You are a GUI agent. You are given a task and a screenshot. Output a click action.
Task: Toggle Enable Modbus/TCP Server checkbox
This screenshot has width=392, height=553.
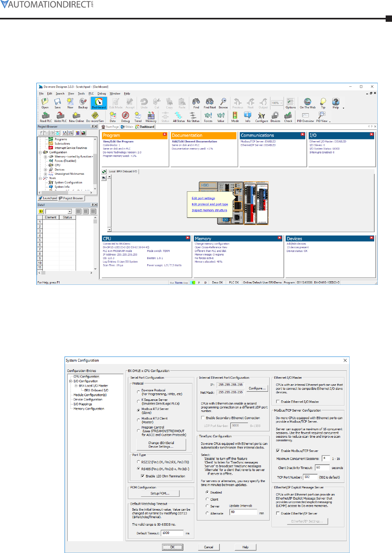click(x=278, y=451)
